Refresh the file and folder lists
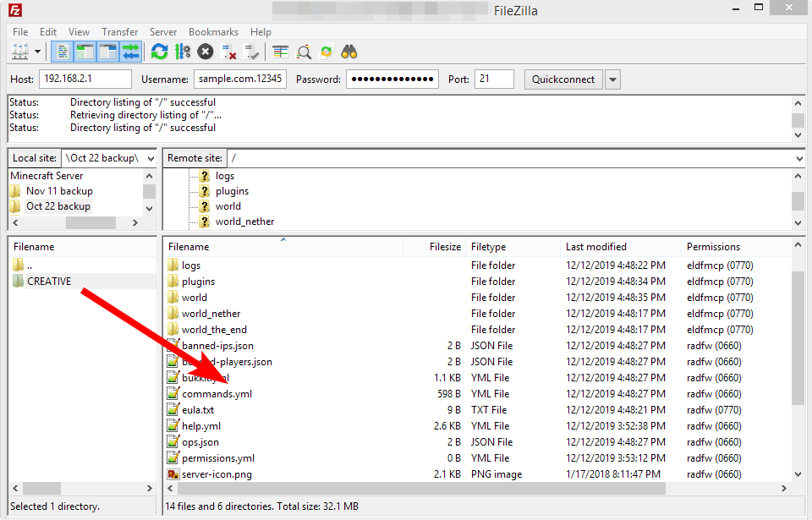The height and width of the screenshot is (520, 812). coord(160,52)
